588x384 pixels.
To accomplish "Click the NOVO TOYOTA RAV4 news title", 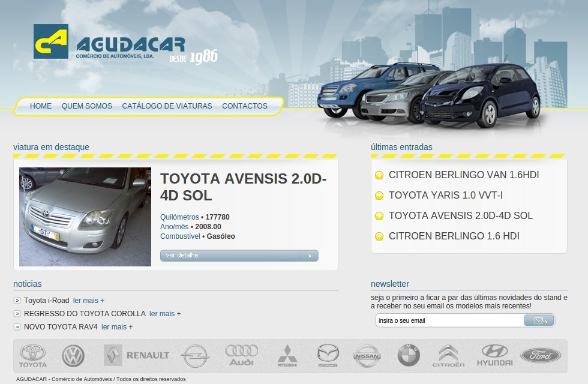I will [x=61, y=326].
